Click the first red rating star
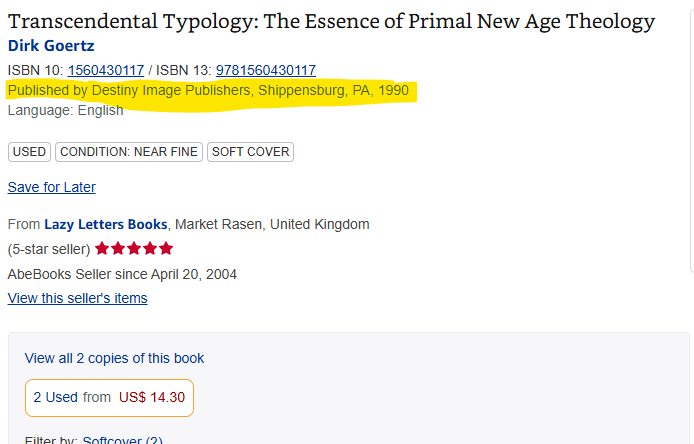Viewport: 694px width, 444px height. pos(102,248)
